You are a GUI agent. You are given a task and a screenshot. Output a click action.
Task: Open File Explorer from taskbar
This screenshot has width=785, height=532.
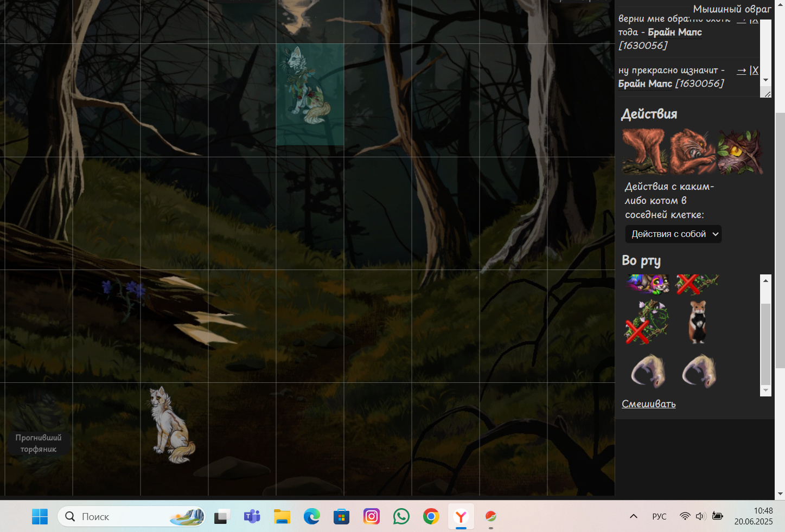[x=282, y=516]
